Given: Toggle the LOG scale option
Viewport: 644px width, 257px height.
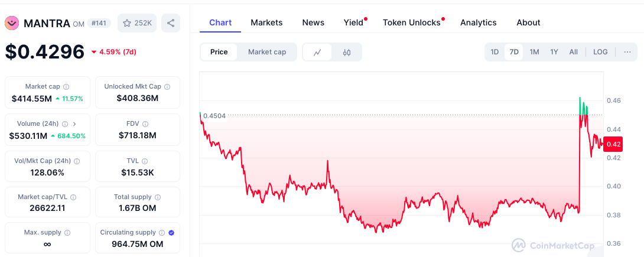Looking at the screenshot, I should tap(600, 52).
